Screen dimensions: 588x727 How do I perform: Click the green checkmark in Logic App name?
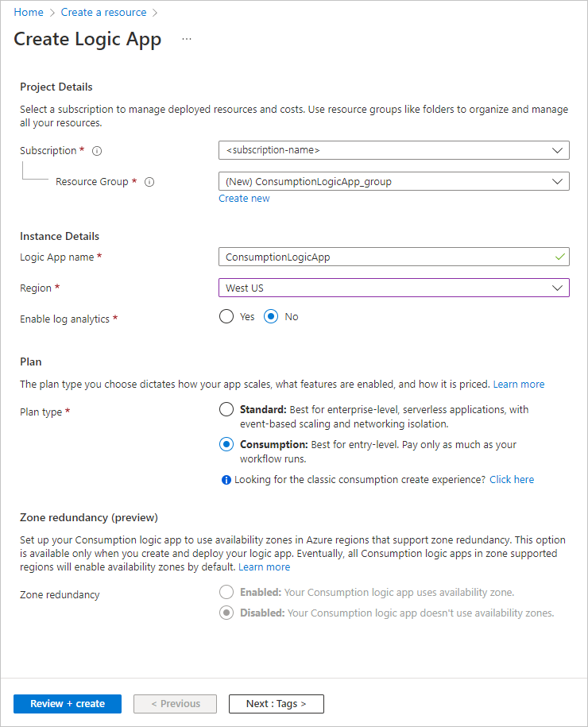coord(560,257)
